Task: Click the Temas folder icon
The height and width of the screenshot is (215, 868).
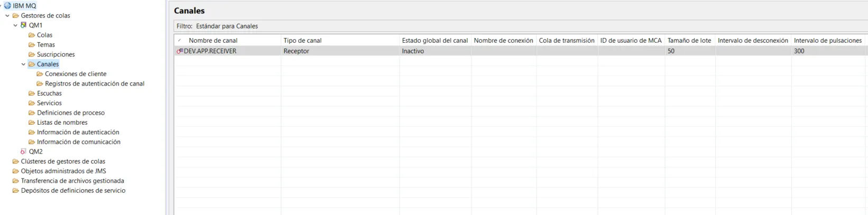Action: coord(32,45)
